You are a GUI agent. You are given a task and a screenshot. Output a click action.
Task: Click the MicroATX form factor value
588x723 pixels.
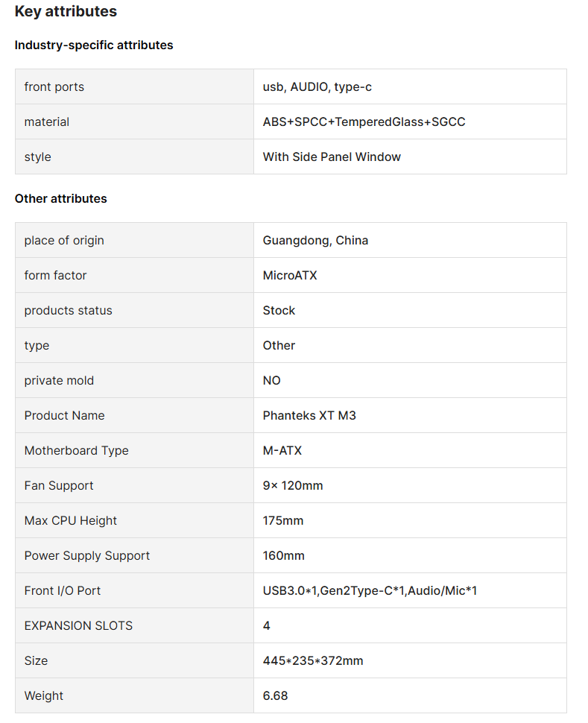click(290, 276)
